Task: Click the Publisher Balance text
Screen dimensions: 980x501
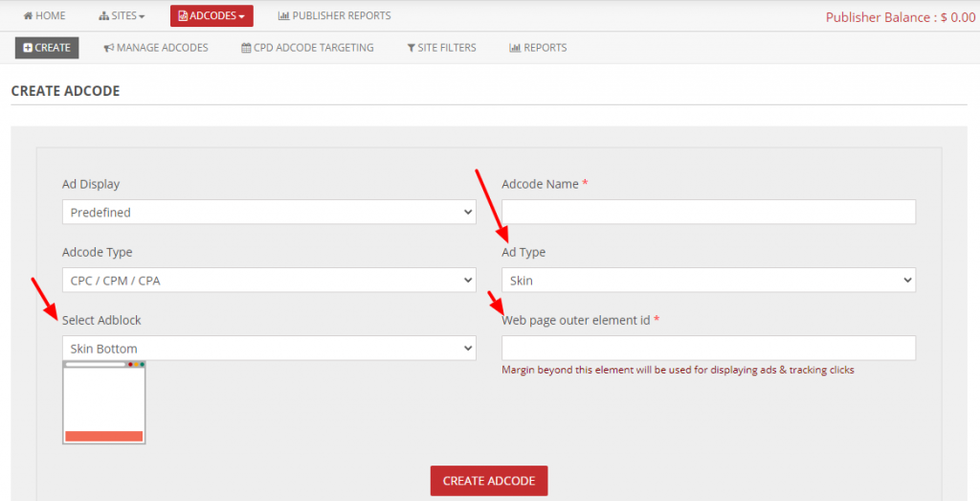Action: pos(901,17)
